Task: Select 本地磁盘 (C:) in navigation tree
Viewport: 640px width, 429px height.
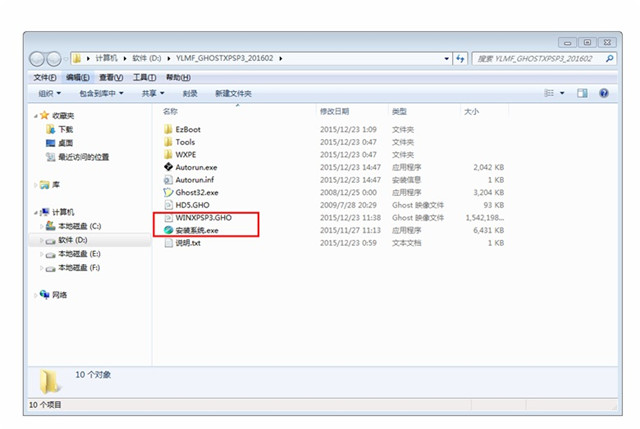Action: [79, 226]
